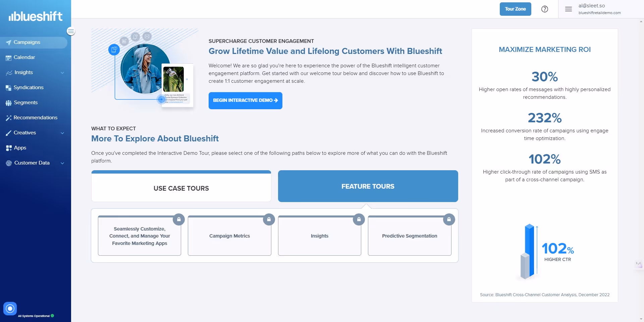Viewport: 644px width, 322px height.
Task: Click the Apps grid icon
Action: click(x=9, y=148)
